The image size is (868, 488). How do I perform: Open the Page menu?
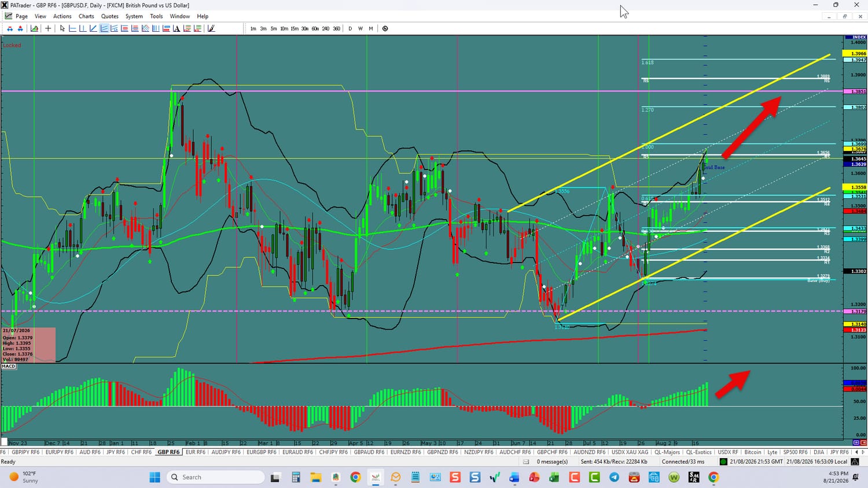pyautogui.click(x=21, y=16)
